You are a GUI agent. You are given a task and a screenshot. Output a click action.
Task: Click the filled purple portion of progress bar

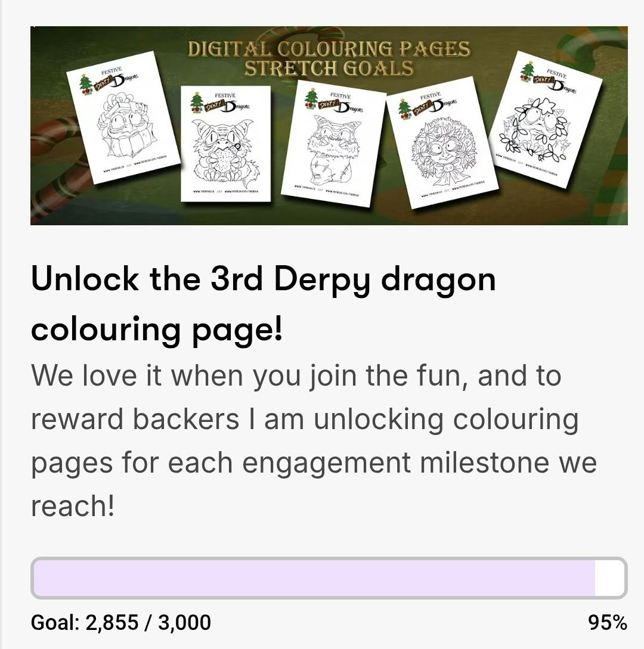tap(314, 578)
